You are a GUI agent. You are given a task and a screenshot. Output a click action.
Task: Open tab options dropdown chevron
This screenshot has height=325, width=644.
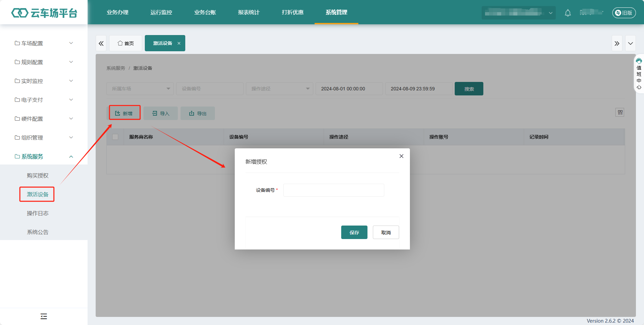(x=631, y=43)
